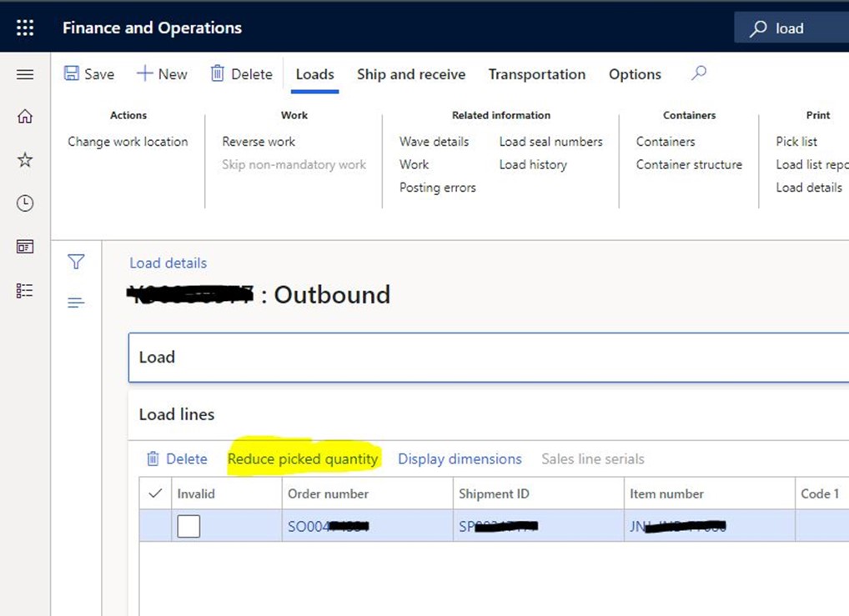
Task: Click Reverse work
Action: pyautogui.click(x=259, y=142)
